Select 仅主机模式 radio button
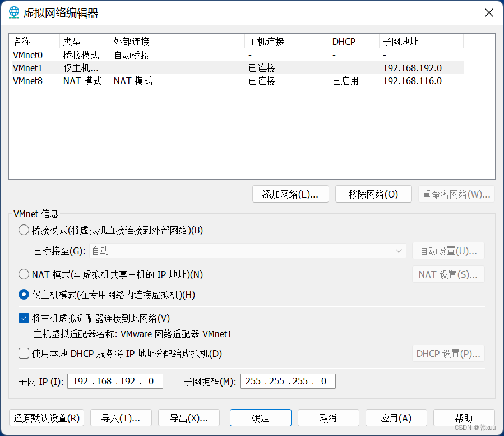 click(24, 295)
